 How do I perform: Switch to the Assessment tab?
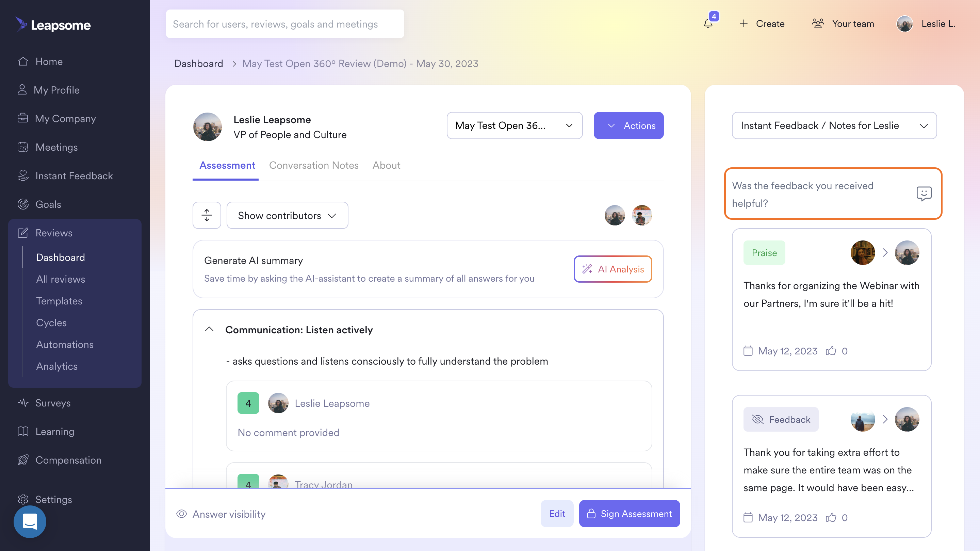[x=227, y=165]
